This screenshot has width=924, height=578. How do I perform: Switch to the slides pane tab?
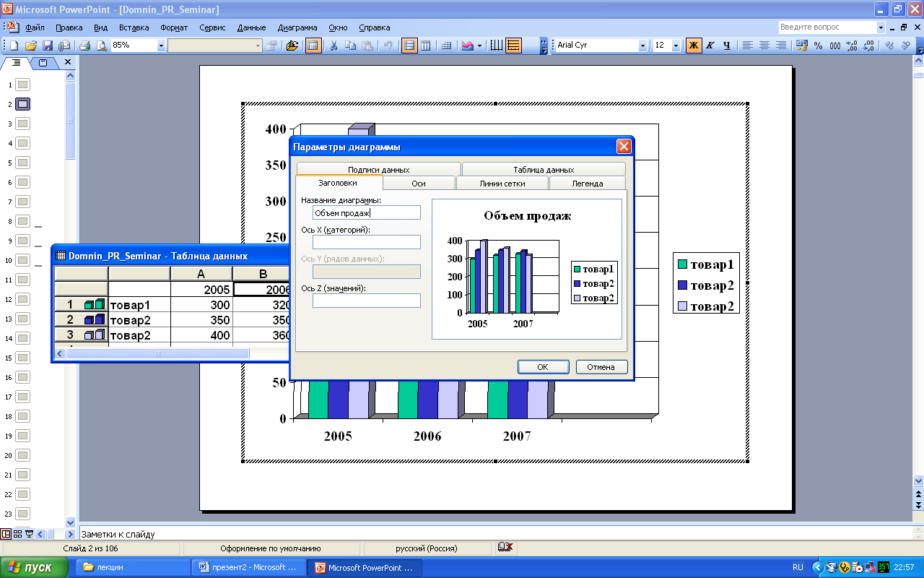click(x=43, y=63)
